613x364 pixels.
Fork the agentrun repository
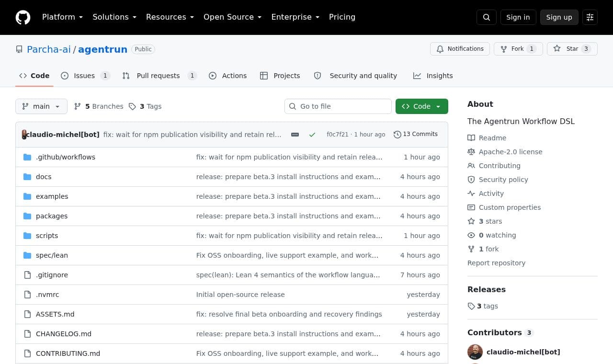click(x=518, y=49)
